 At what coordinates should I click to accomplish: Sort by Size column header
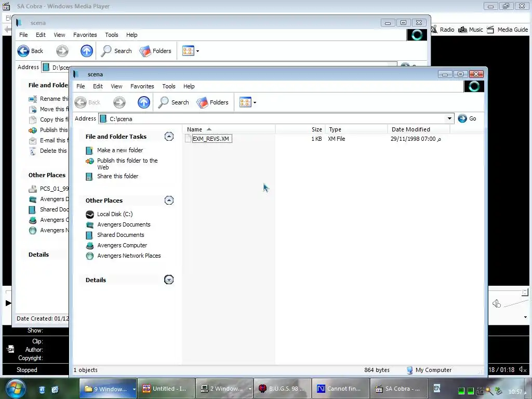300,129
